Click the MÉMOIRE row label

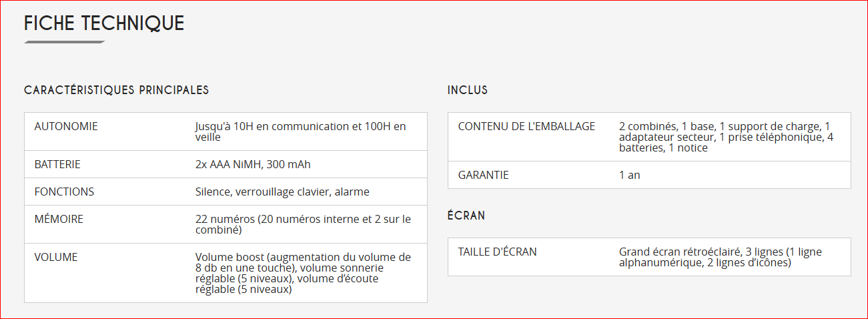coord(59,219)
